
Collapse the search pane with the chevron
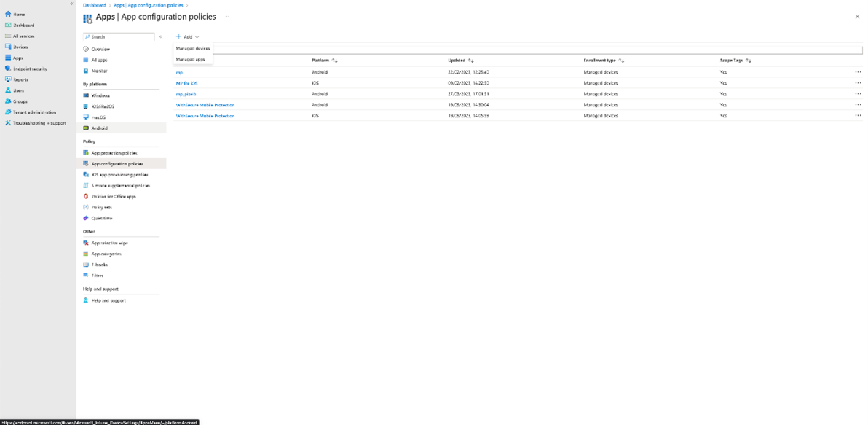click(x=160, y=36)
